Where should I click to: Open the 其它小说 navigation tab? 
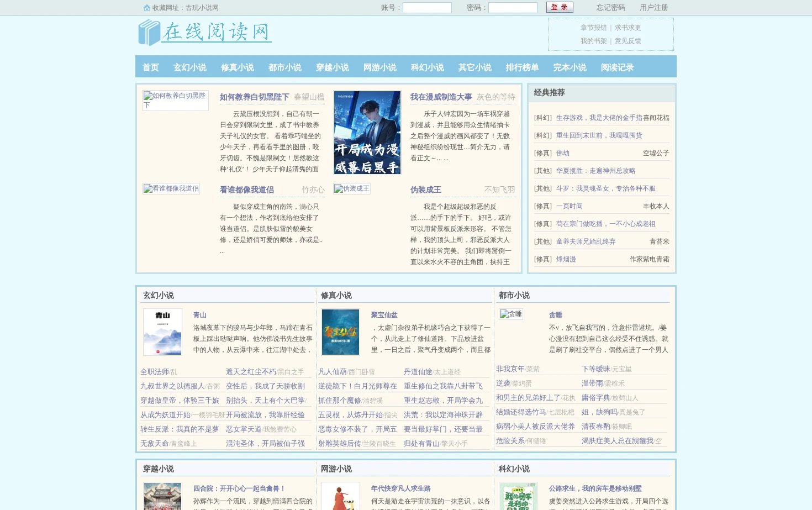(x=475, y=67)
